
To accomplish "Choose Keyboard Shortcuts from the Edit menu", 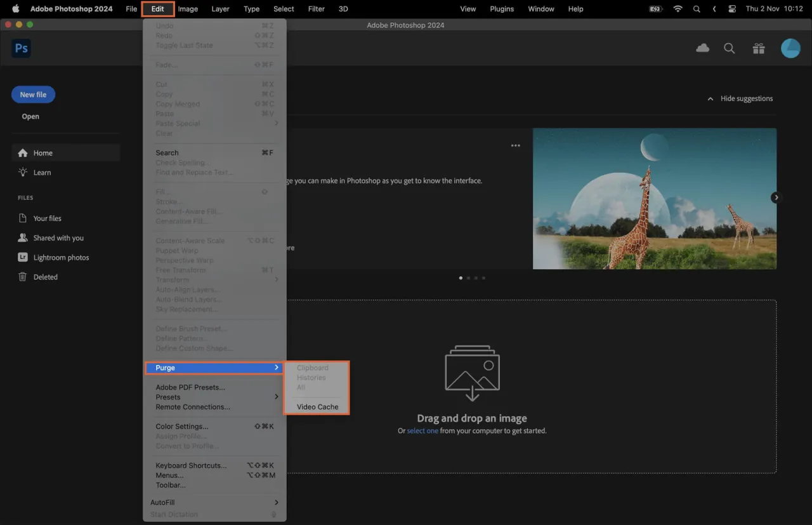I will tap(191, 465).
